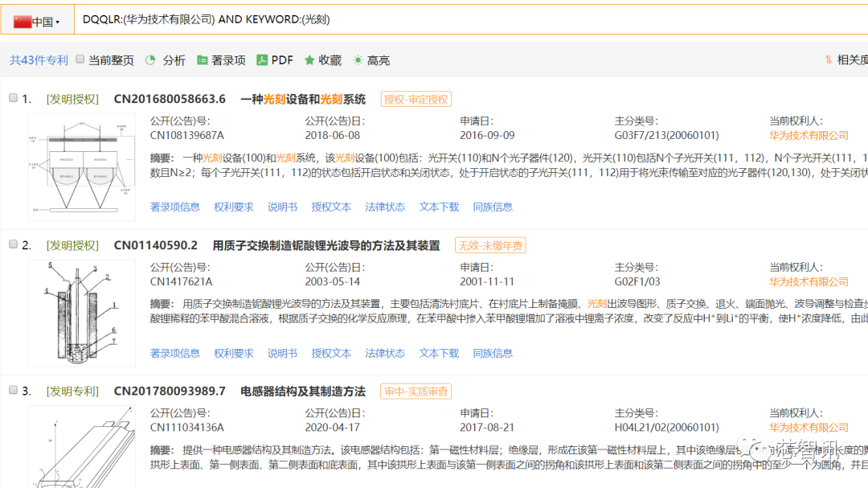
Task: Open title 一种光刻设备和光刻系统
Action: click(x=303, y=99)
